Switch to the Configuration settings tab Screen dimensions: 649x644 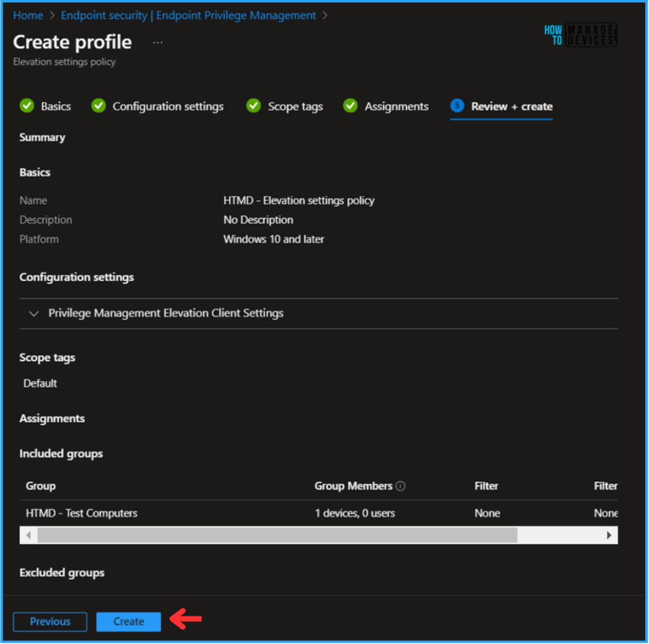(168, 106)
